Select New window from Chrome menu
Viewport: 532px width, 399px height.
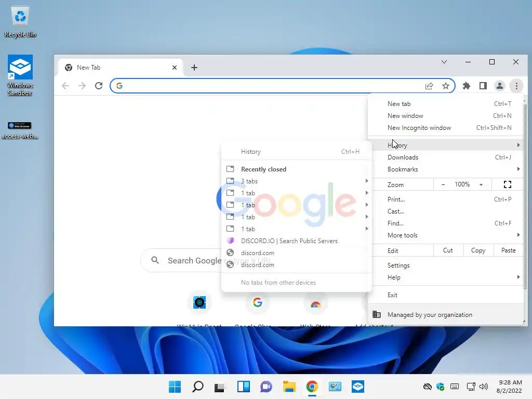pos(446,116)
